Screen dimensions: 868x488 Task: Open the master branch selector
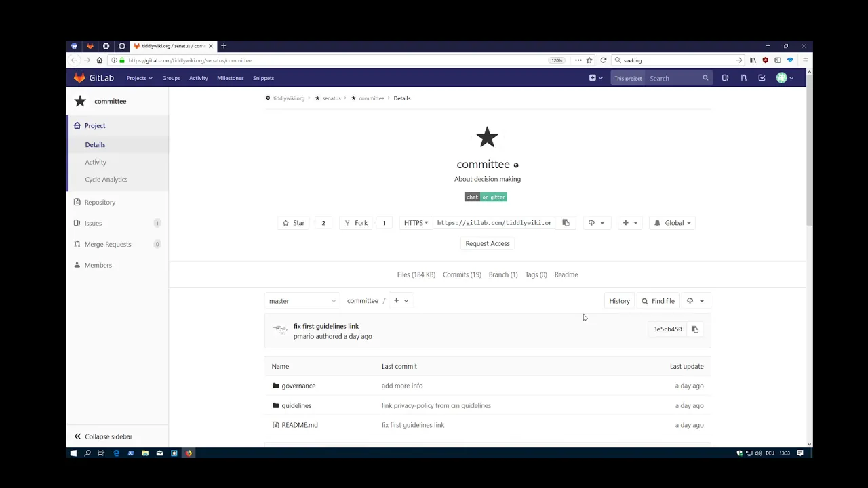pyautogui.click(x=302, y=301)
